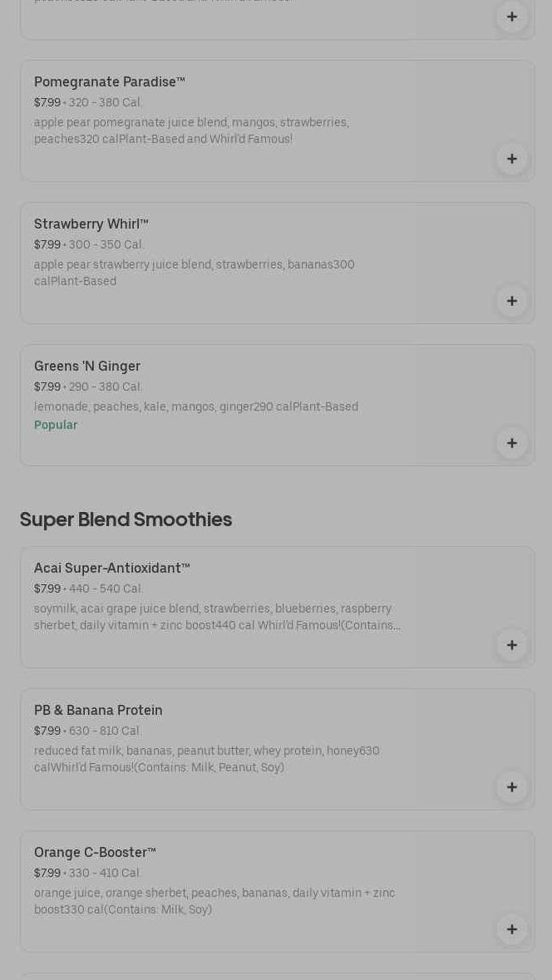Open Acai Super-Antioxidant item details
The width and height of the screenshot is (552, 980).
[x=111, y=568]
